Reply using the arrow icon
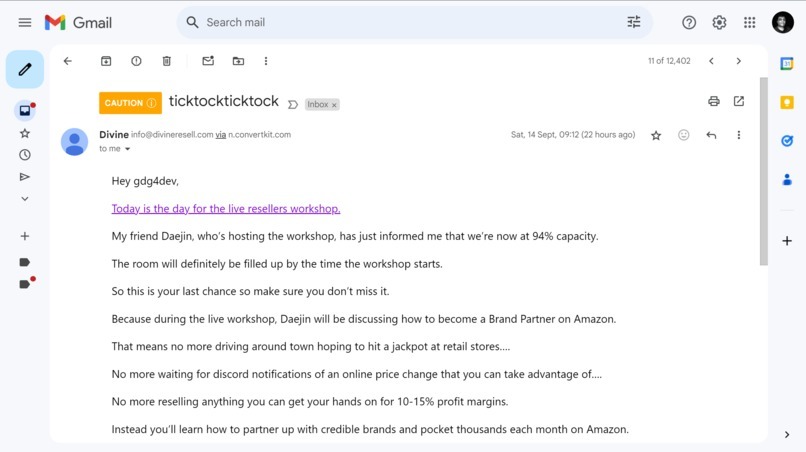The width and height of the screenshot is (806, 452). (711, 135)
